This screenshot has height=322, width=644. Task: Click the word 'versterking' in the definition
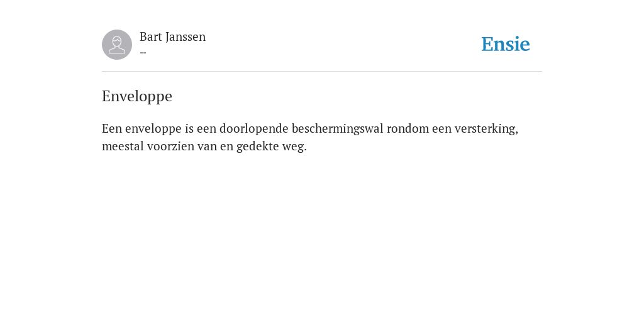tap(486, 129)
